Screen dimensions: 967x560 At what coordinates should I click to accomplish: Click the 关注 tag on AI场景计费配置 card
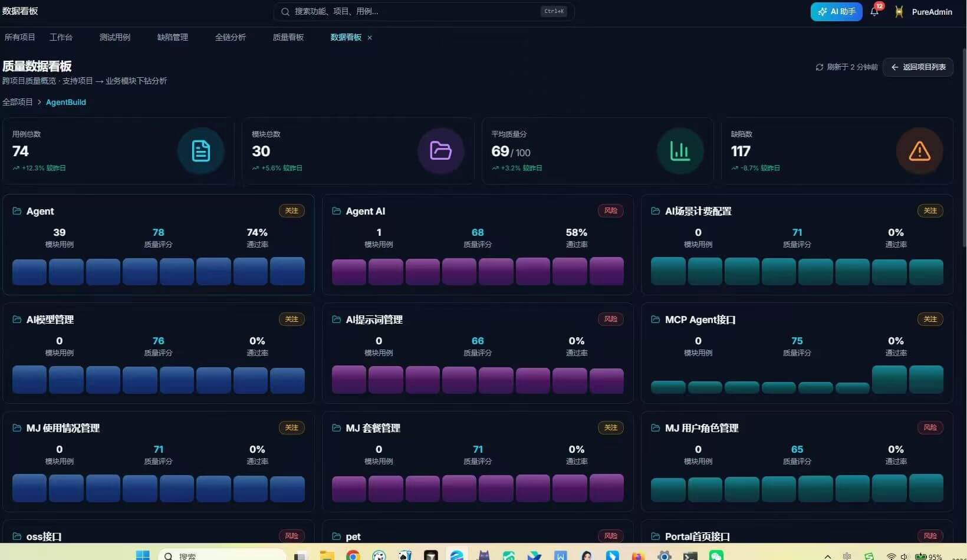pos(930,211)
